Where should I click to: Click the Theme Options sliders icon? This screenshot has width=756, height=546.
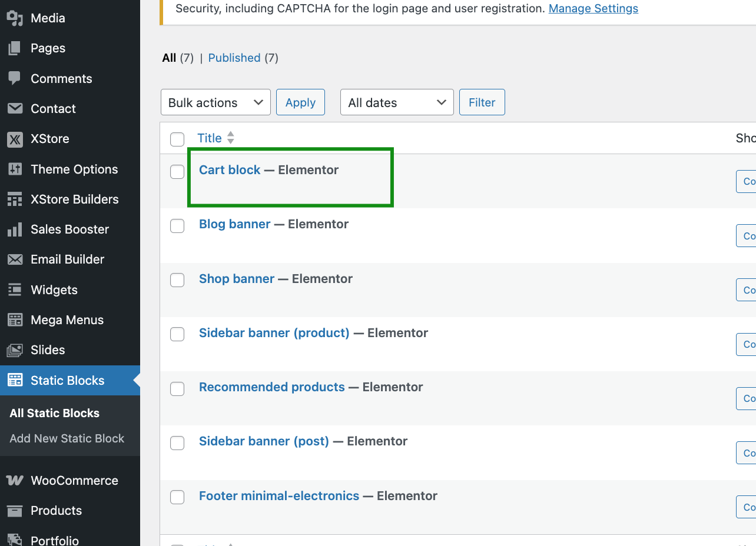click(x=15, y=169)
